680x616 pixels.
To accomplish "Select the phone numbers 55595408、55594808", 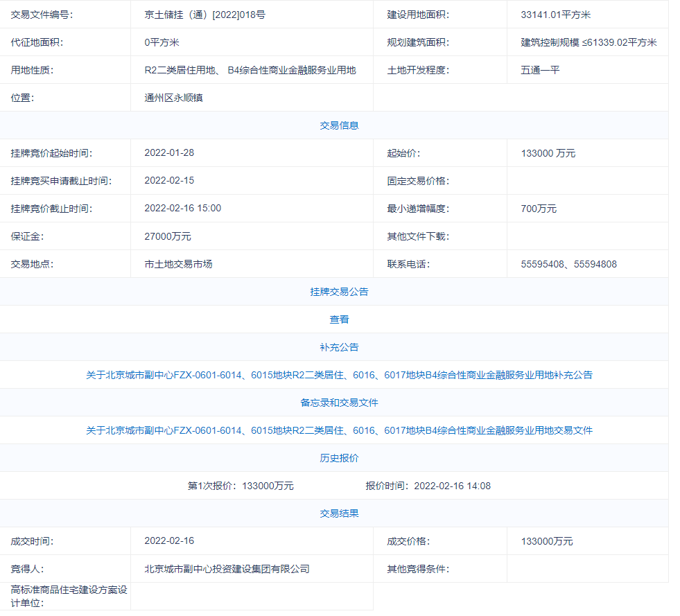I will pyautogui.click(x=568, y=265).
